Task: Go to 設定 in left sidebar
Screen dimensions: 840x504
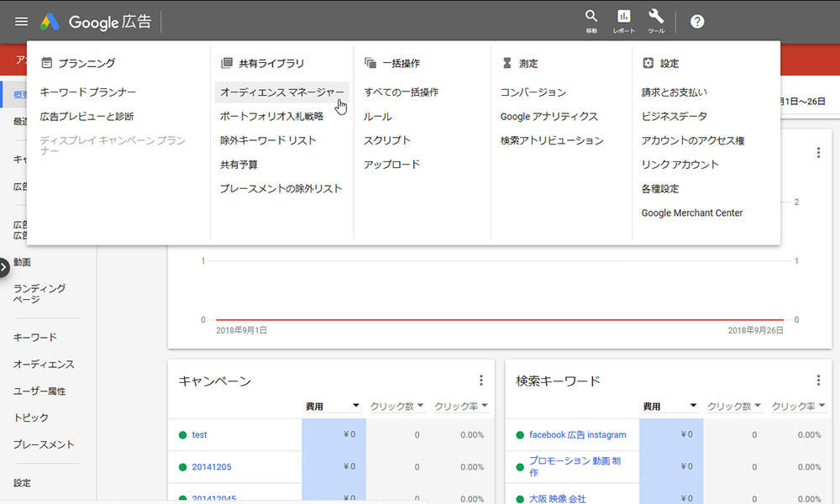Action: coord(22,482)
